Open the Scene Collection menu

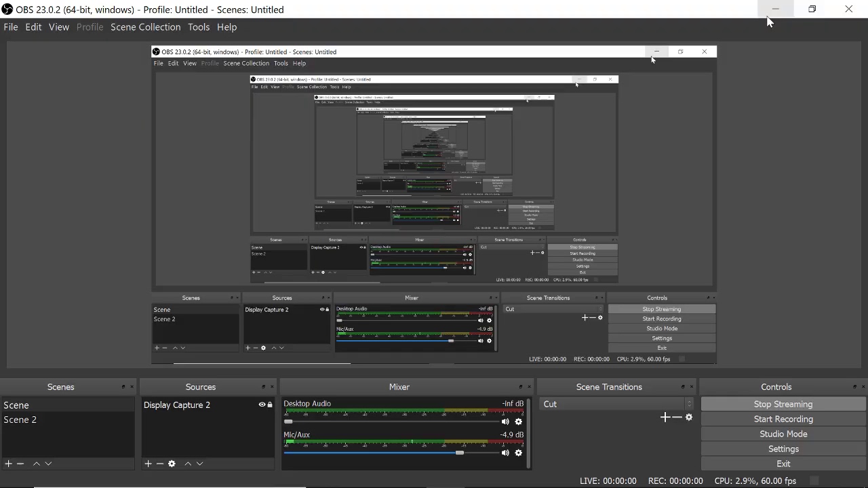click(x=146, y=27)
